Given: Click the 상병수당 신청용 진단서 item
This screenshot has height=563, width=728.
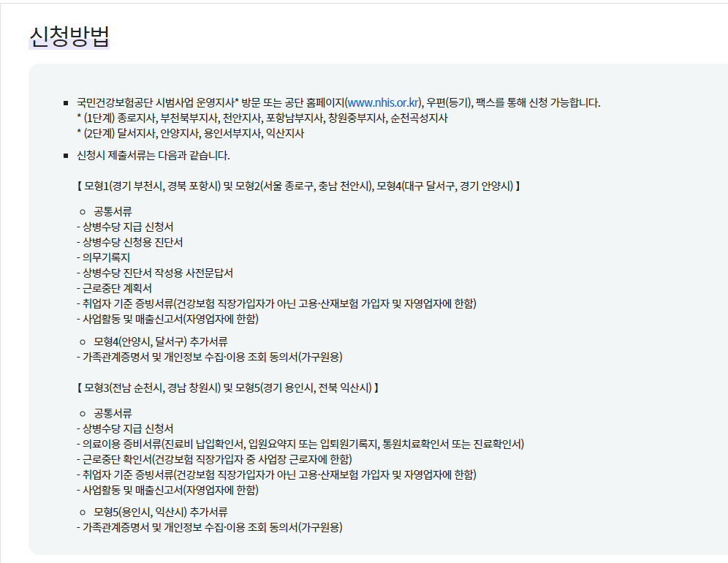Looking at the screenshot, I should click(129, 243).
